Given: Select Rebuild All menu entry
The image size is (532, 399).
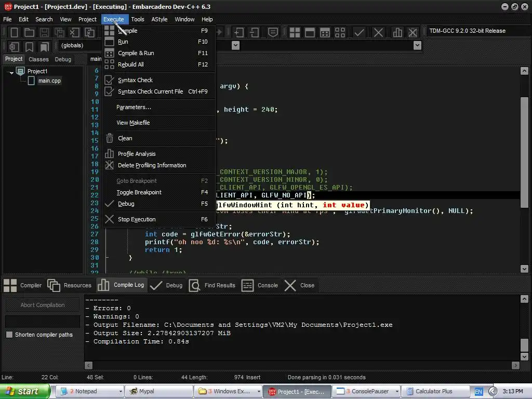Looking at the screenshot, I should click(x=159, y=64).
